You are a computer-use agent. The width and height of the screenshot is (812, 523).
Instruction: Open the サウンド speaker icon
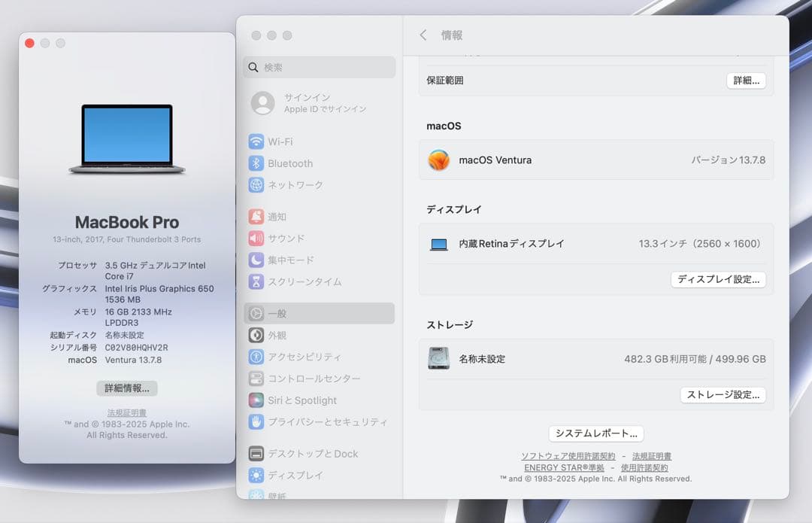pos(256,239)
